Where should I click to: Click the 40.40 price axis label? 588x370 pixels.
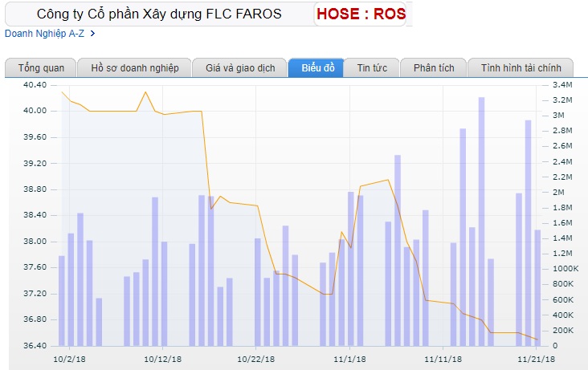pos(35,85)
